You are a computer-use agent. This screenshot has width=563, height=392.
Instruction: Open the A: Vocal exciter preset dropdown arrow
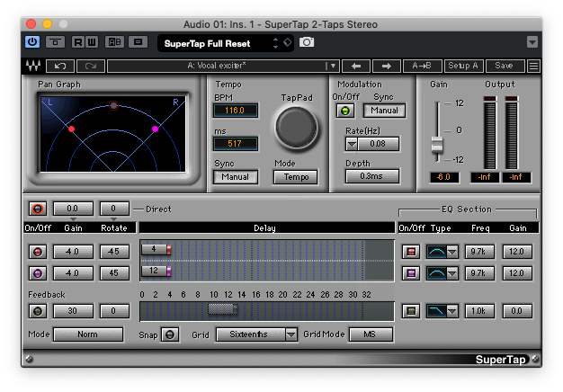coord(333,66)
